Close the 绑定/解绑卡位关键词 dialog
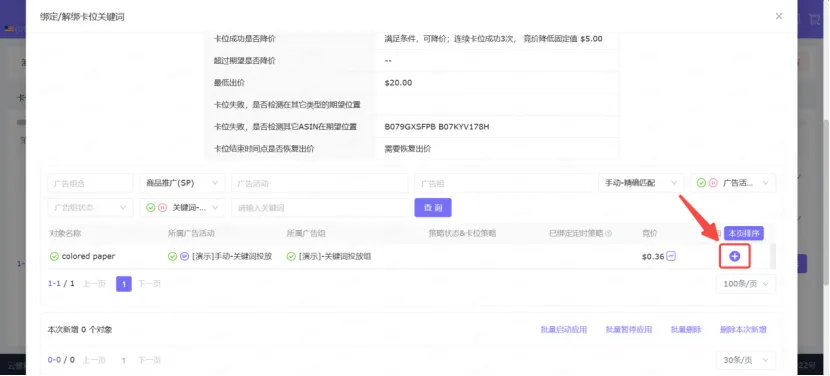 coord(779,16)
